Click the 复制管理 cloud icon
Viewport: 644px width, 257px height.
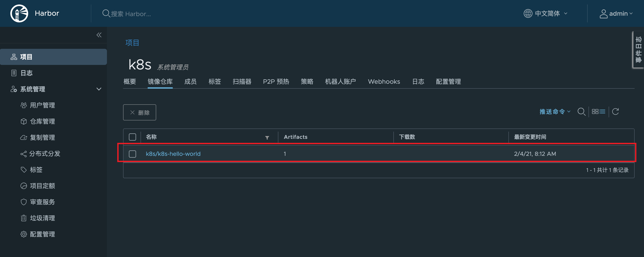pyautogui.click(x=23, y=137)
